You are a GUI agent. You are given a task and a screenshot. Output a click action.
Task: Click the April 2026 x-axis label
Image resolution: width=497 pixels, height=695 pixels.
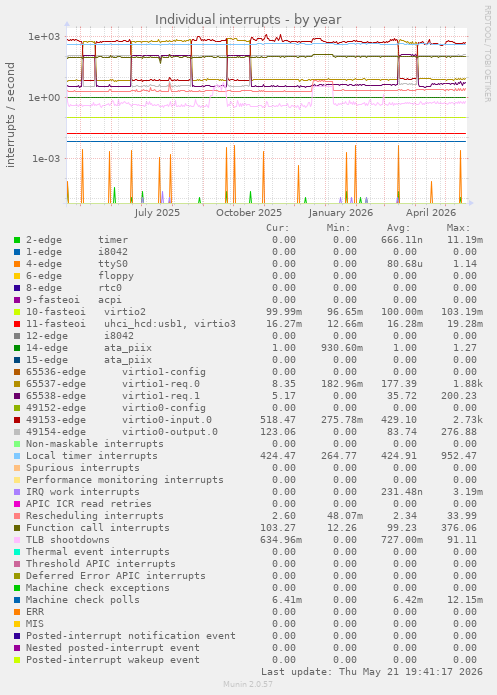[430, 212]
